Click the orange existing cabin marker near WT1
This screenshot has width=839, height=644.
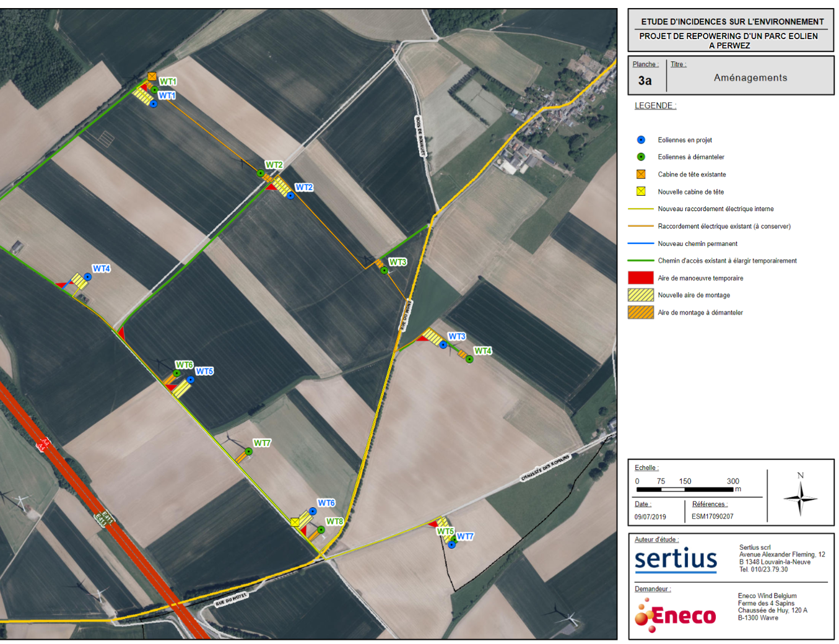point(152,77)
